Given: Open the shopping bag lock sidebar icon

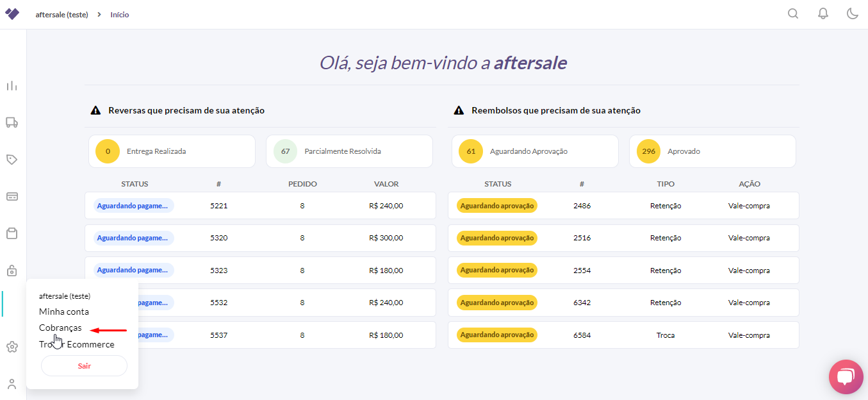Looking at the screenshot, I should (x=12, y=270).
